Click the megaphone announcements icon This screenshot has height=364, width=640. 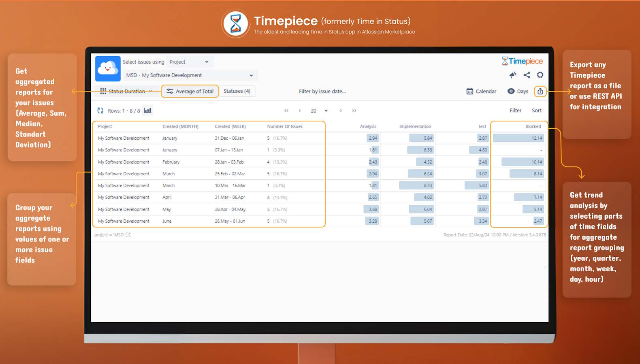pyautogui.click(x=513, y=75)
